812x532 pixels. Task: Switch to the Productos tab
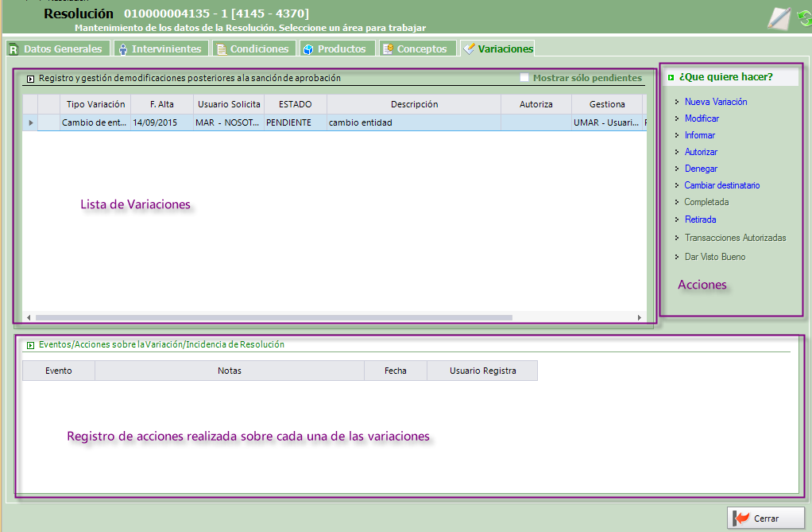pyautogui.click(x=337, y=49)
